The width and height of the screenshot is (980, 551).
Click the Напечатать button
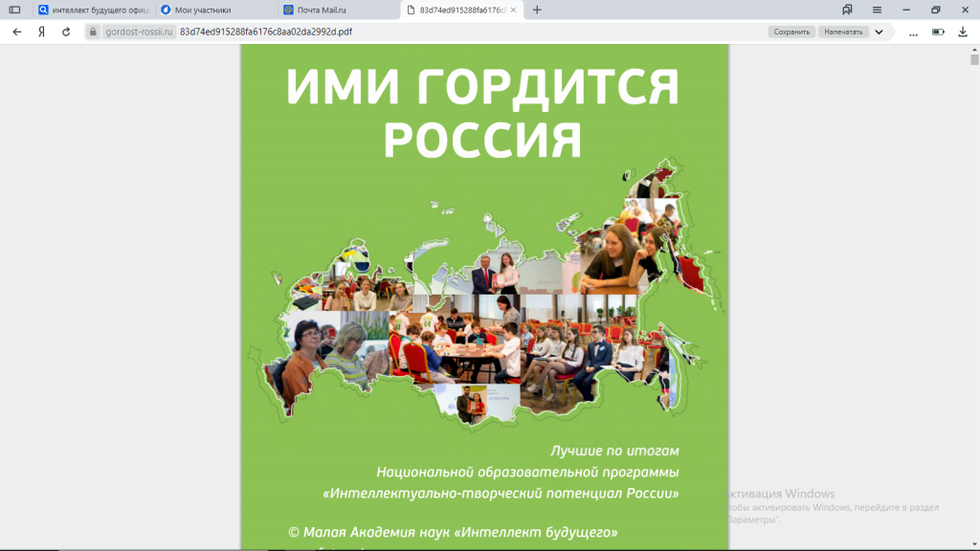(x=843, y=32)
